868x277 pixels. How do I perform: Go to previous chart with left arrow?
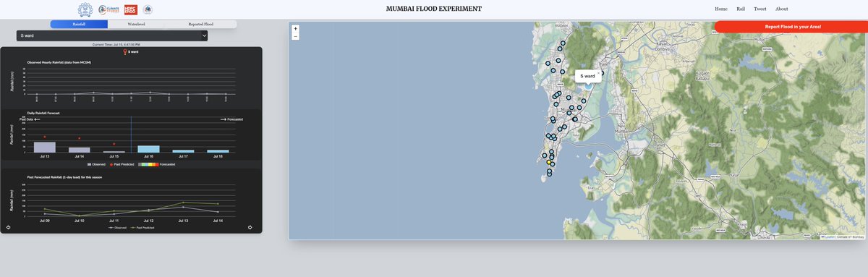click(9, 227)
